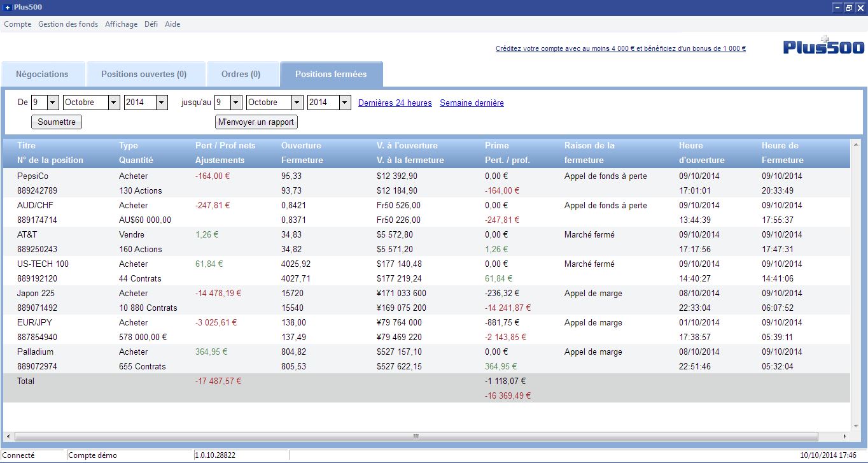This screenshot has height=463, width=868.
Task: Click the '10 880 Contrats' quantity cell
Action: (x=148, y=308)
